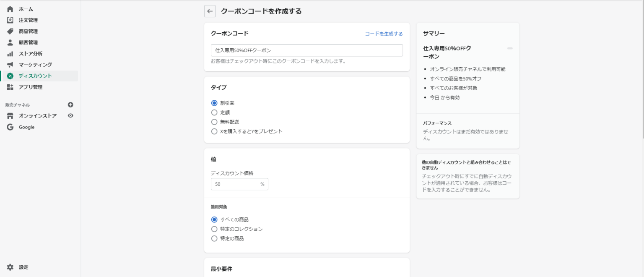Click the Home icon in sidebar
The image size is (644, 277).
tap(10, 9)
